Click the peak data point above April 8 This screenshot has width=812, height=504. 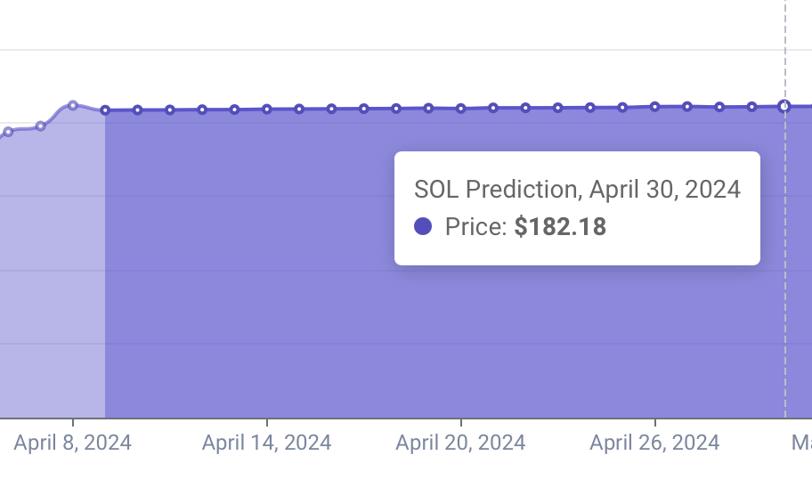[x=73, y=105]
